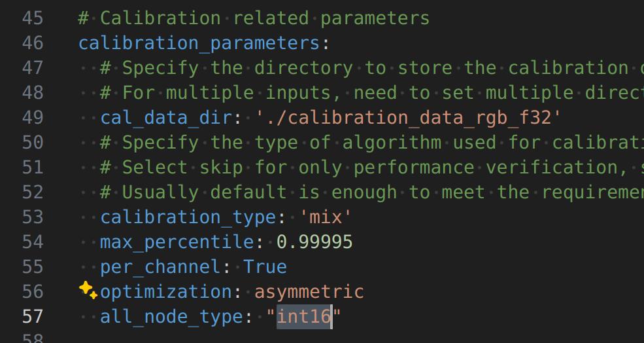This screenshot has width=644, height=343.
Task: Click the './calibration_data_rgb_f32' path string
Action: point(409,118)
